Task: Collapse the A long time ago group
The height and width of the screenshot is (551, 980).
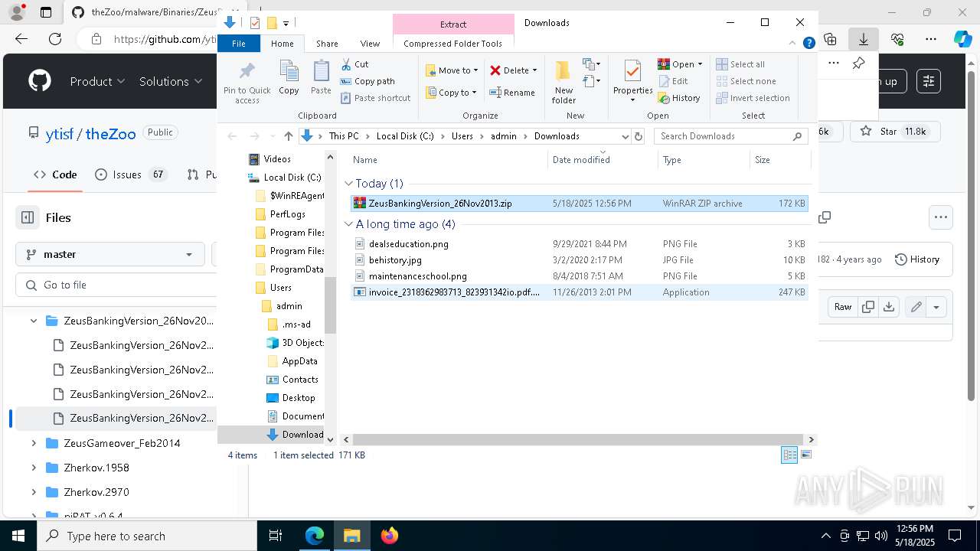Action: (349, 224)
